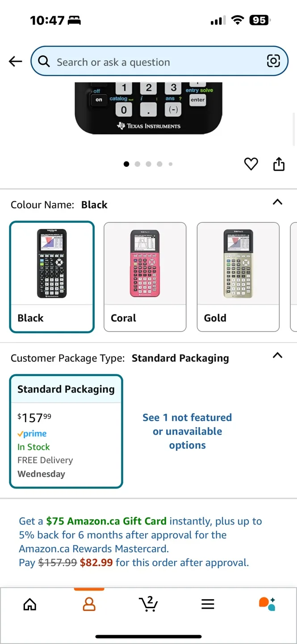Image resolution: width=297 pixels, height=644 pixels.
Task: Tap the back arrow to return
Action: 15,61
